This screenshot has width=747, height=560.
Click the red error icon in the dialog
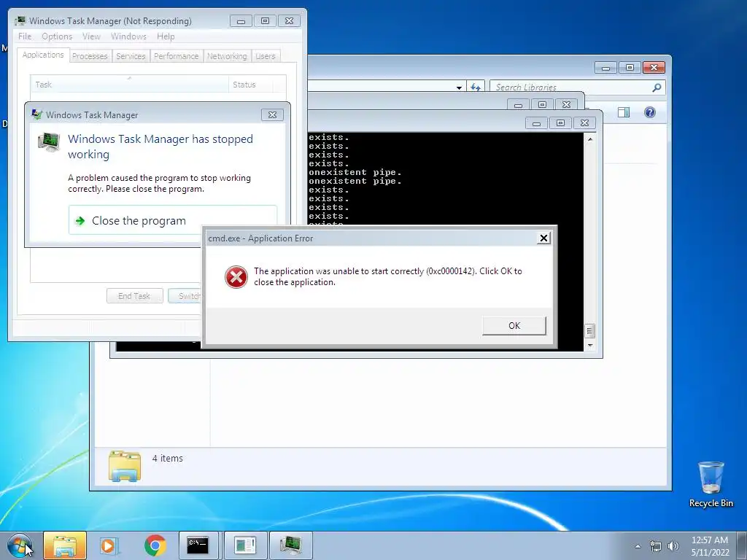pyautogui.click(x=236, y=276)
